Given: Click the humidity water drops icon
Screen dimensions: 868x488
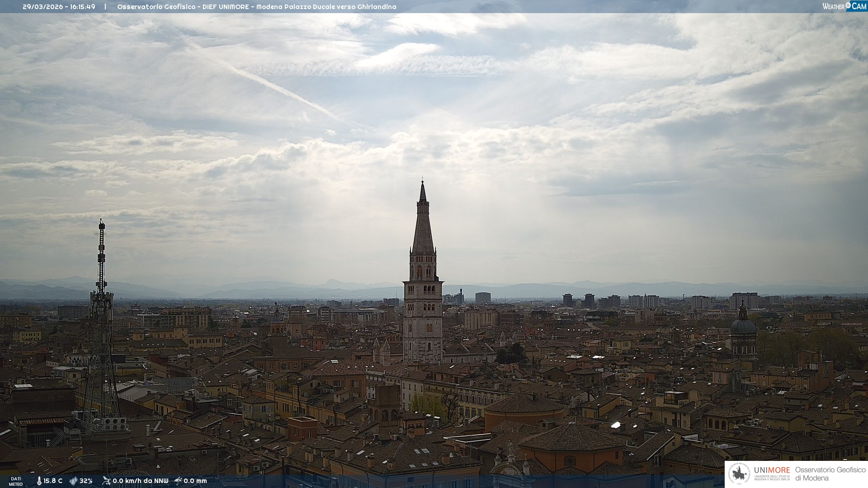Looking at the screenshot, I should 73,481.
